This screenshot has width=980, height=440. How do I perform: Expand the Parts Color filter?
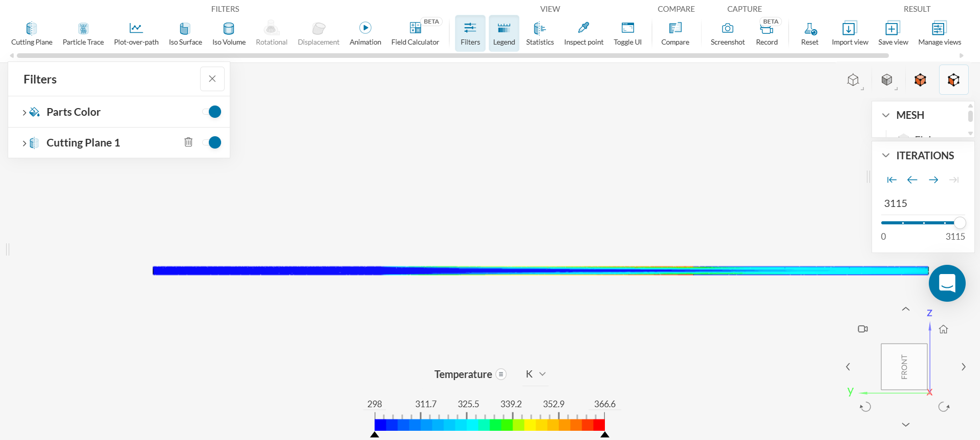point(24,112)
